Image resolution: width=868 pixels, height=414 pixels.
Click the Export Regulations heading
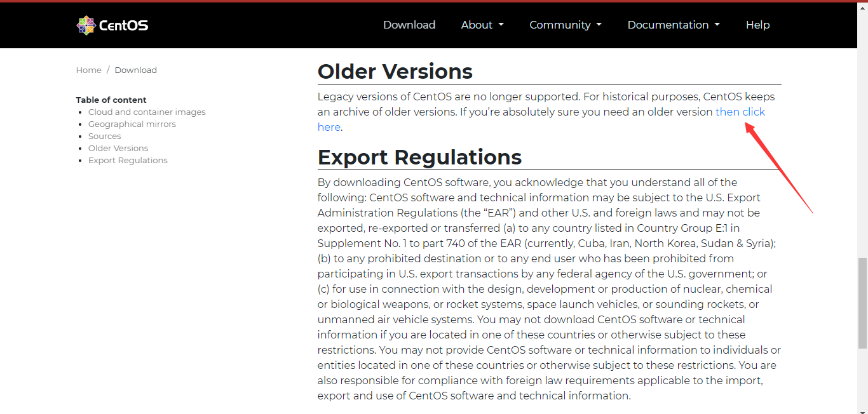click(x=419, y=157)
